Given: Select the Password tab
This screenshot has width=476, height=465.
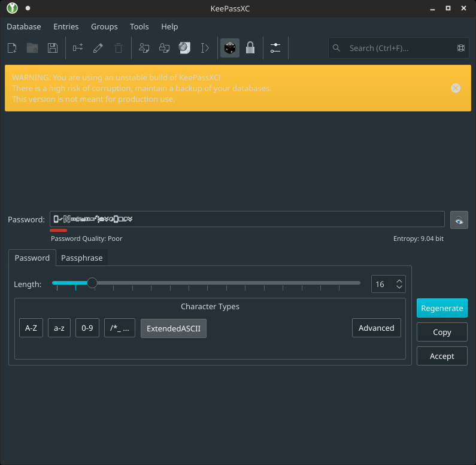Looking at the screenshot, I should point(32,258).
